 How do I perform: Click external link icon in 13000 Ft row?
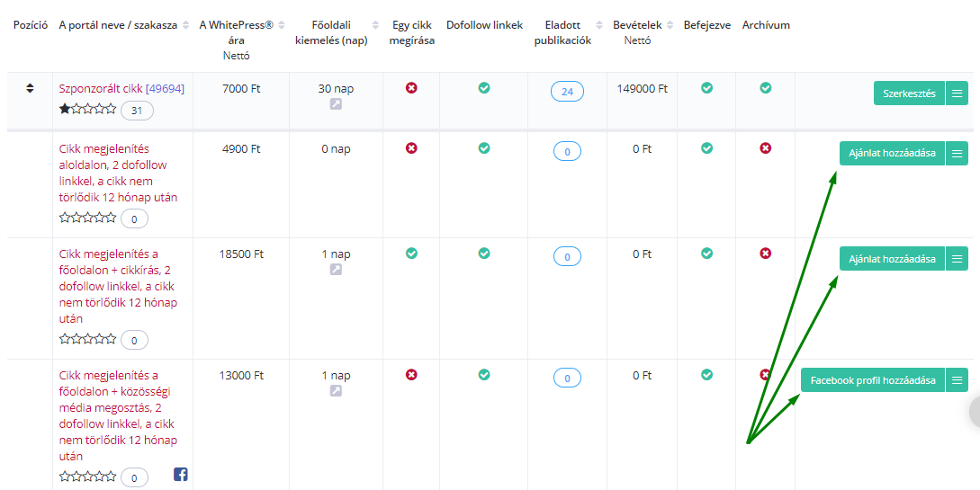click(x=336, y=391)
